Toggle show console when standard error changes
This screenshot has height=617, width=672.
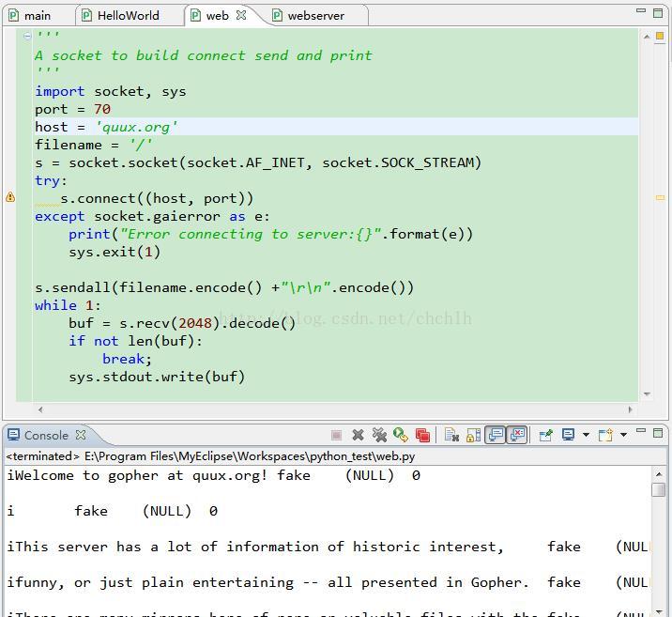click(x=517, y=435)
